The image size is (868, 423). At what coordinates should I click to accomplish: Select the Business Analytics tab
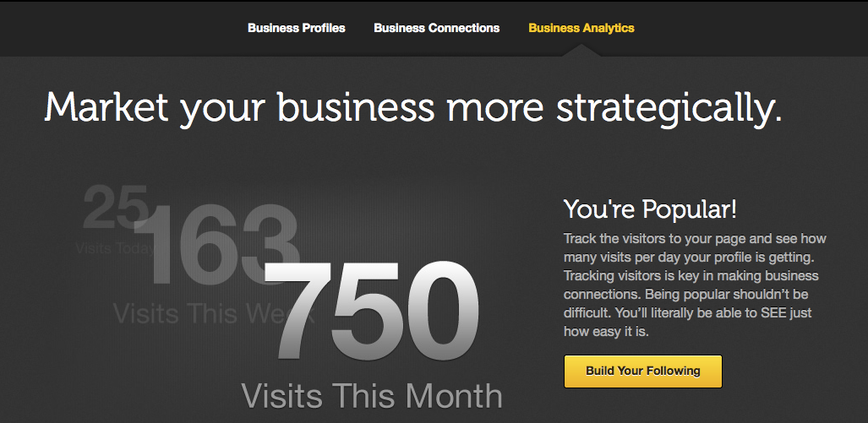581,28
